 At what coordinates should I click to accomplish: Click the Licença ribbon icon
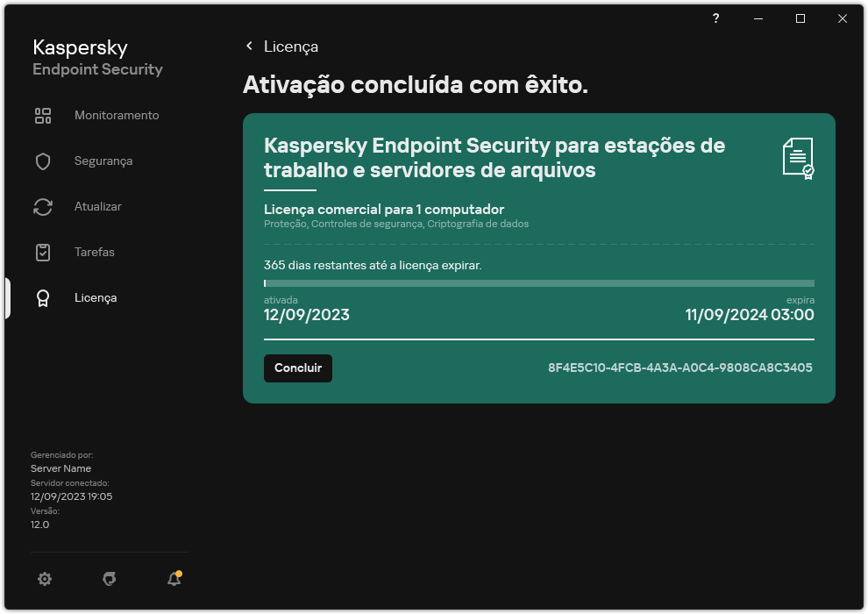pyautogui.click(x=43, y=297)
